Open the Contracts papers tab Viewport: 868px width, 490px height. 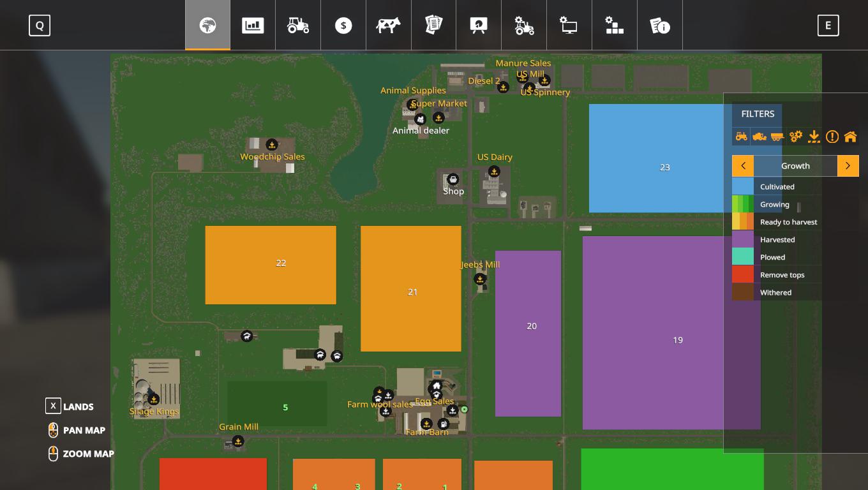click(434, 26)
